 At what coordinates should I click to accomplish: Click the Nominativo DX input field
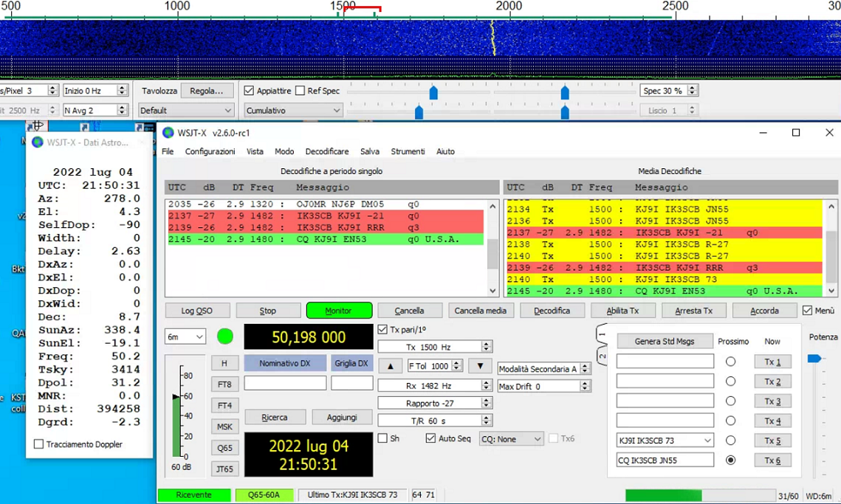(285, 383)
